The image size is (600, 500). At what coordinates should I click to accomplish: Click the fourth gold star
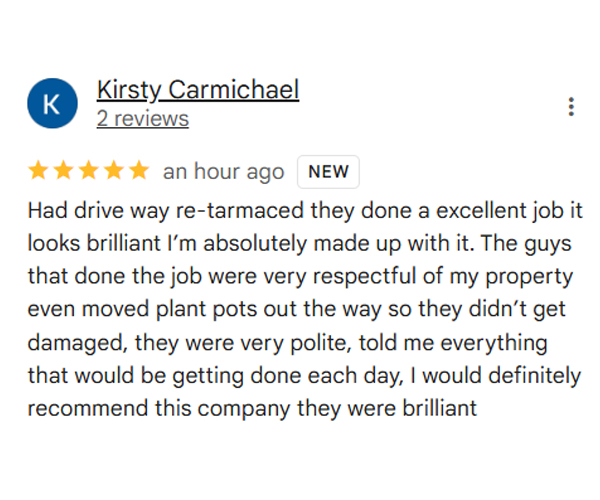click(x=114, y=171)
